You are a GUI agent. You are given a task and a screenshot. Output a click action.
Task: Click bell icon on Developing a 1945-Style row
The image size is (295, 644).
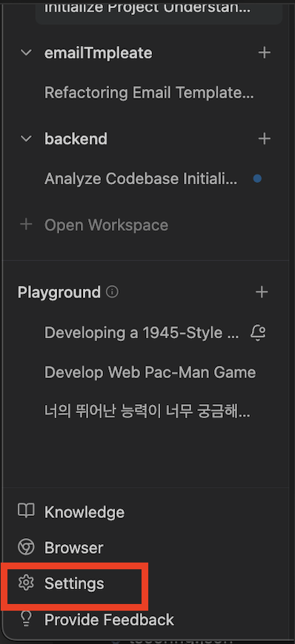coord(258,332)
